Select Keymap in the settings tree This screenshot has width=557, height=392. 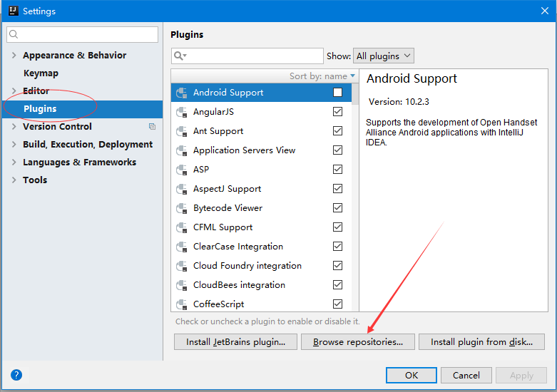41,73
